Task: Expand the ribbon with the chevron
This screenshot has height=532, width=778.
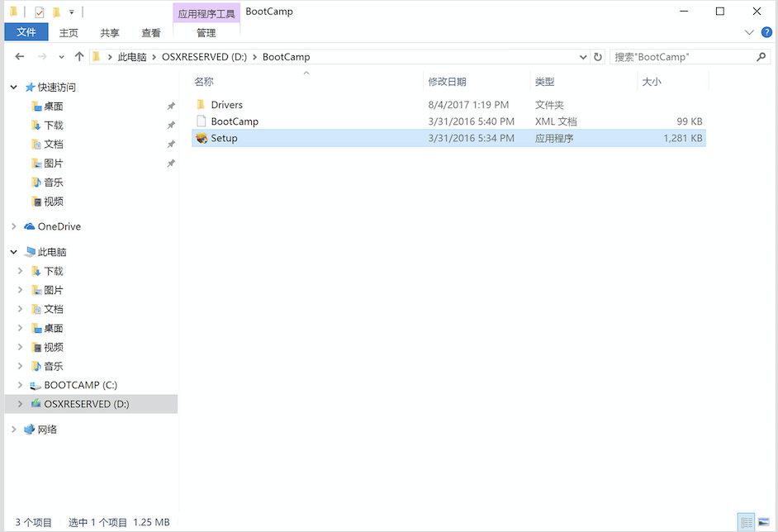Action: pos(749,33)
